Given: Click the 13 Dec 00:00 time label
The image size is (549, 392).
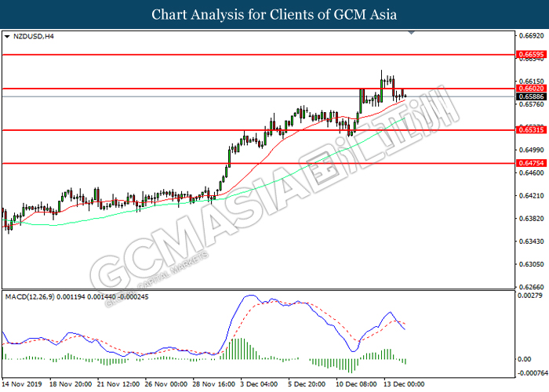Looking at the screenshot, I should (x=404, y=384).
